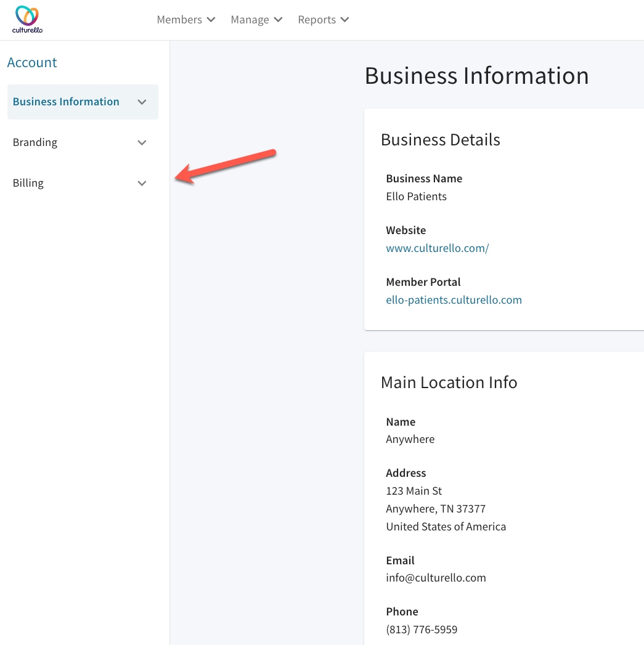This screenshot has width=644, height=645.
Task: Click the Main Location Info heading
Action: 449,383
